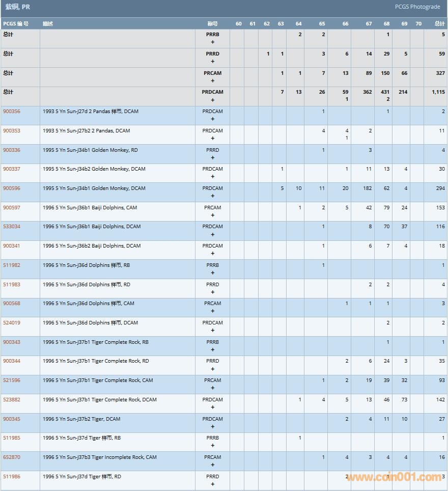Open the PCGS Photograde link
This screenshot has height=491, width=448.
tap(417, 7)
